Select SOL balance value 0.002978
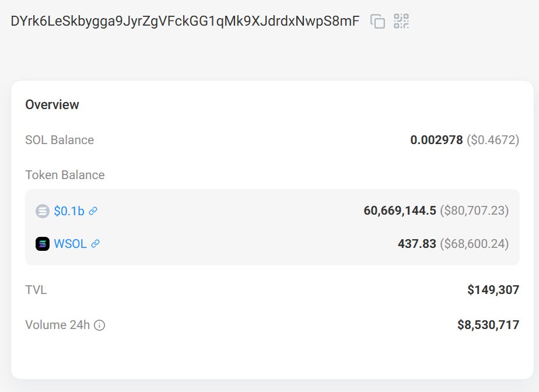The image size is (539, 392). [x=436, y=140]
